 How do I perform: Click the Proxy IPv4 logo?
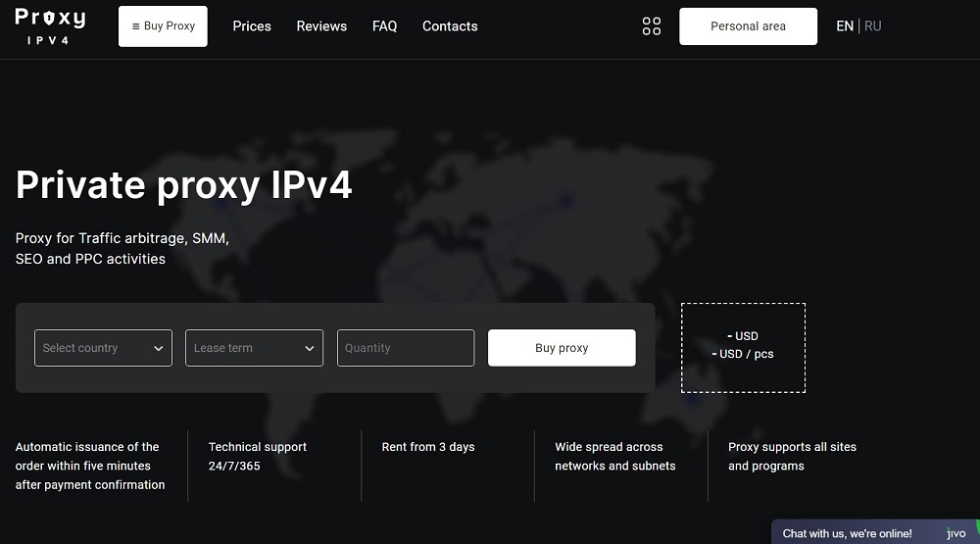[50, 26]
